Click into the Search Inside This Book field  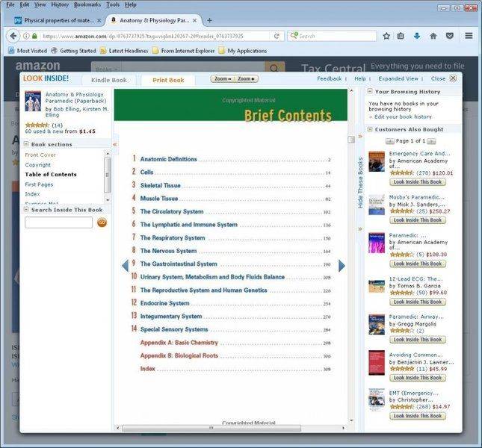pyautogui.click(x=59, y=223)
